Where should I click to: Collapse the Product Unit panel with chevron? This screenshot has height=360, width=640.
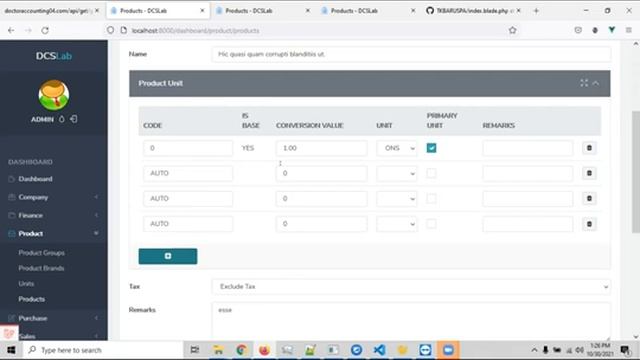pos(596,83)
